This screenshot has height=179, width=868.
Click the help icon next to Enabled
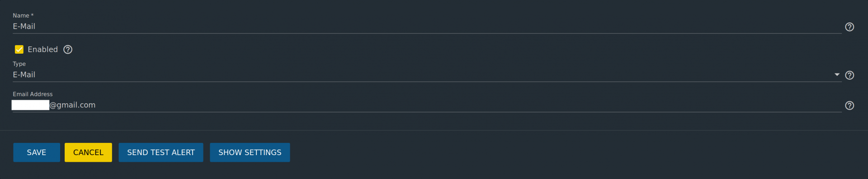tap(68, 50)
